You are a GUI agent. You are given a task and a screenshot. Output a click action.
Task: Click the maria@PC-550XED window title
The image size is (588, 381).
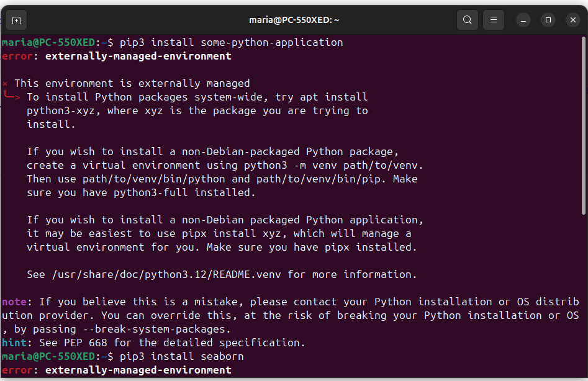[294, 20]
